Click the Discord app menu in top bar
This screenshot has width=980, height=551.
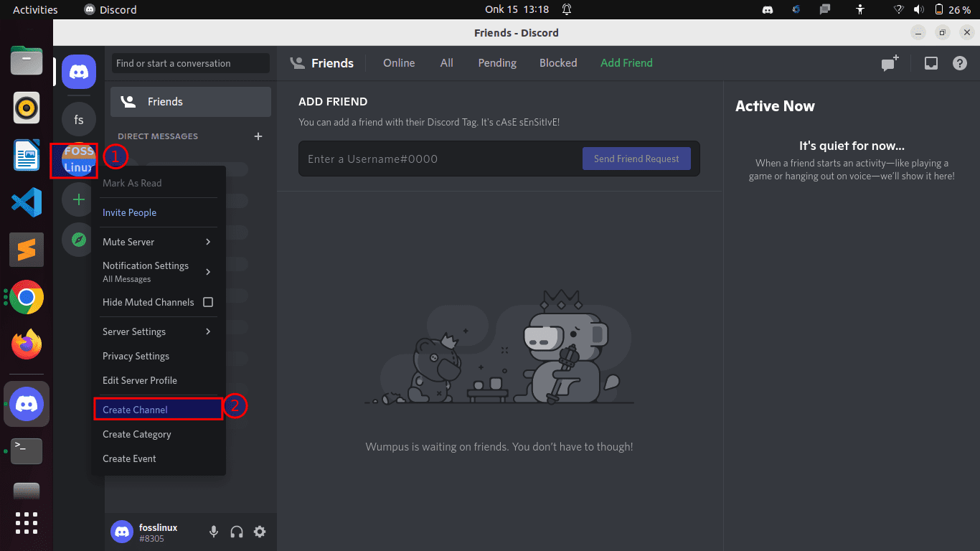pos(110,9)
